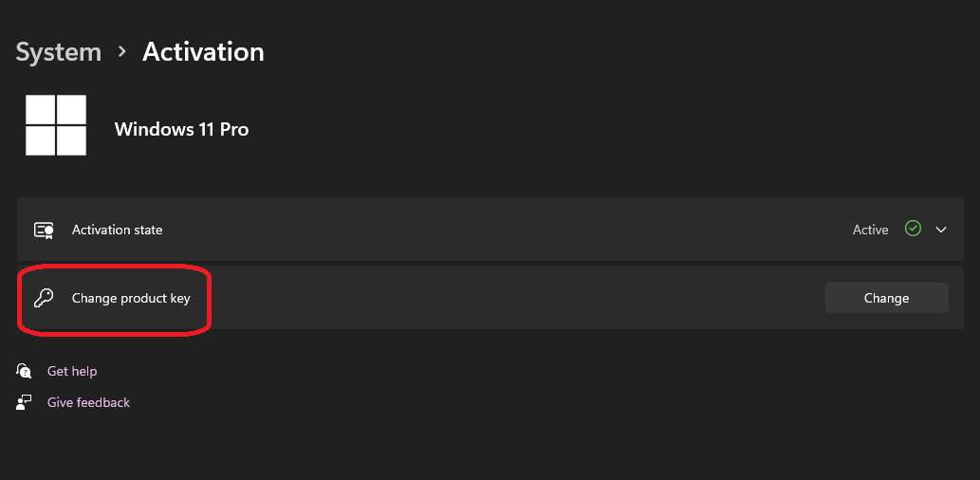The width and height of the screenshot is (980, 480).
Task: Click the Windows 11 Pro edition text
Action: pos(181,129)
